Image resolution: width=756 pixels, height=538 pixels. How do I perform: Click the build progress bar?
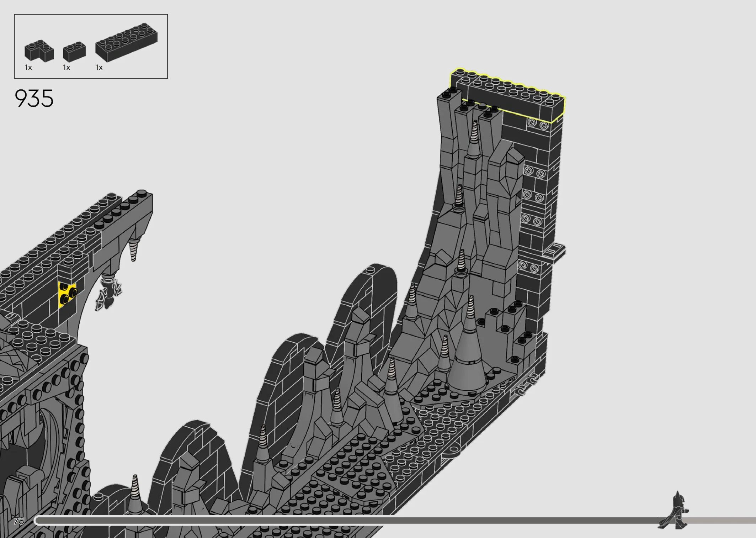coord(395,521)
